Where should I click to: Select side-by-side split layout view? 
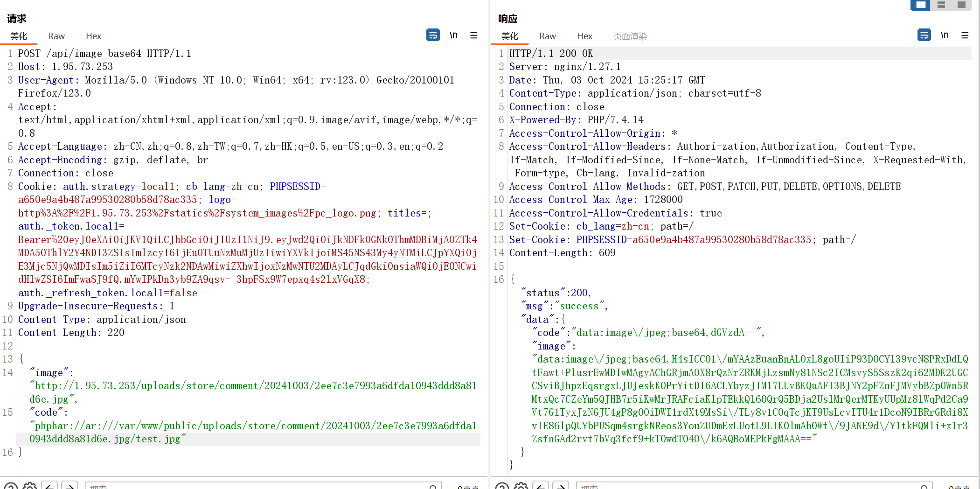pyautogui.click(x=920, y=5)
